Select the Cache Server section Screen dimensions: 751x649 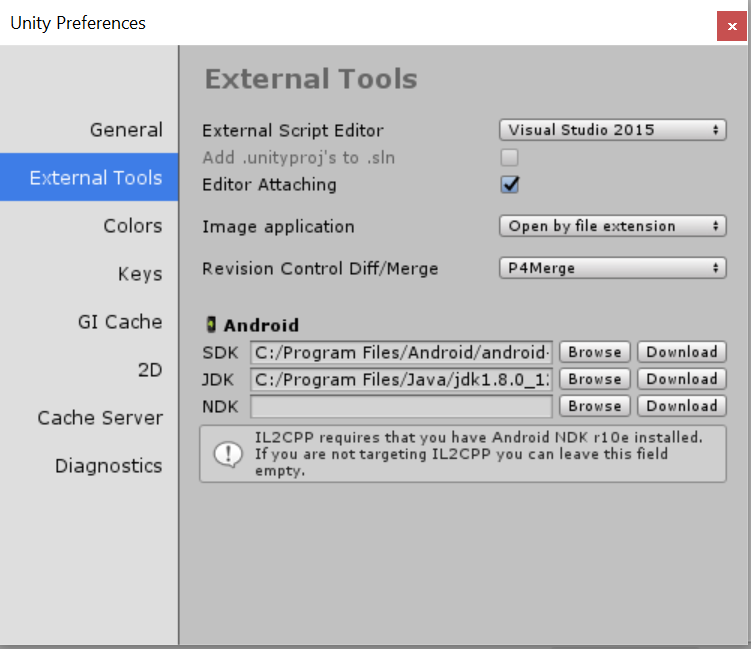pos(100,418)
